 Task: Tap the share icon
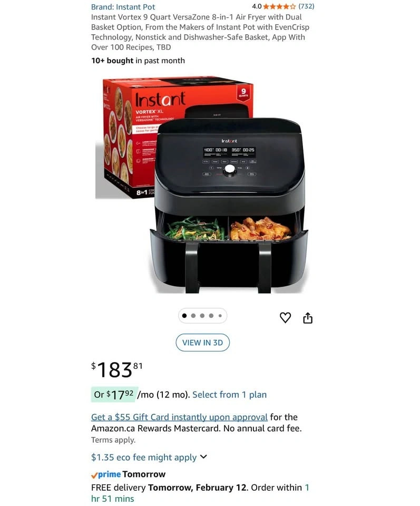[x=308, y=317]
